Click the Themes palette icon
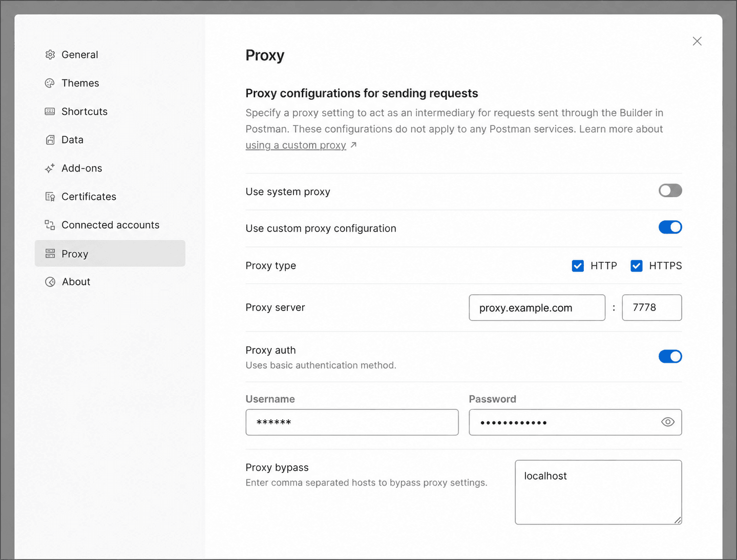Viewport: 737px width, 560px height. point(50,83)
